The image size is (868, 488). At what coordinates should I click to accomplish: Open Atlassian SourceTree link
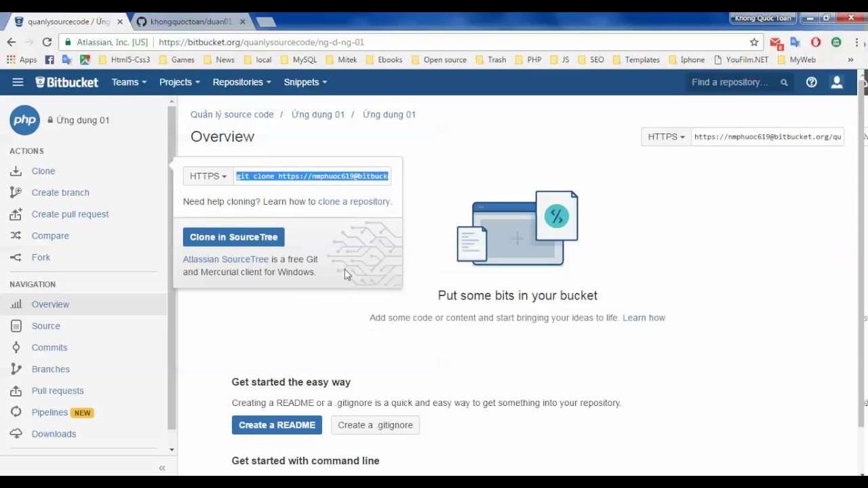coord(226,259)
